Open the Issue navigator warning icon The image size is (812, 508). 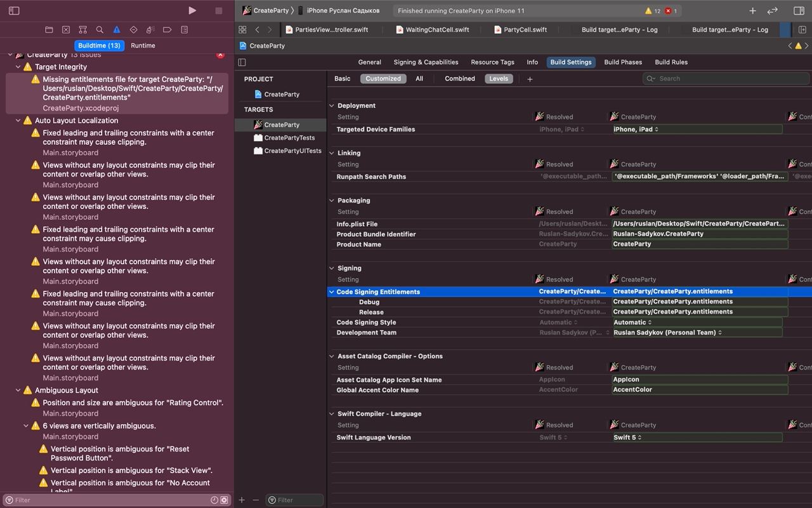[x=117, y=30]
